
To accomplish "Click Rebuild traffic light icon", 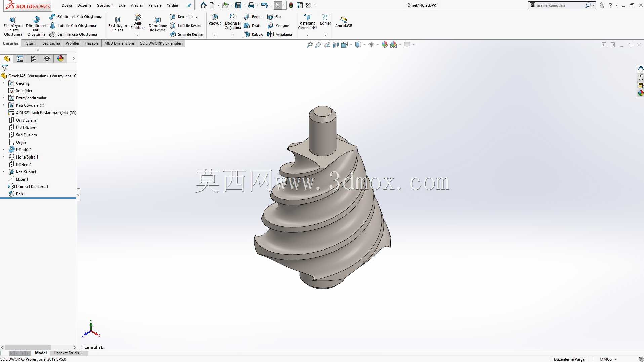I will 291,5.
